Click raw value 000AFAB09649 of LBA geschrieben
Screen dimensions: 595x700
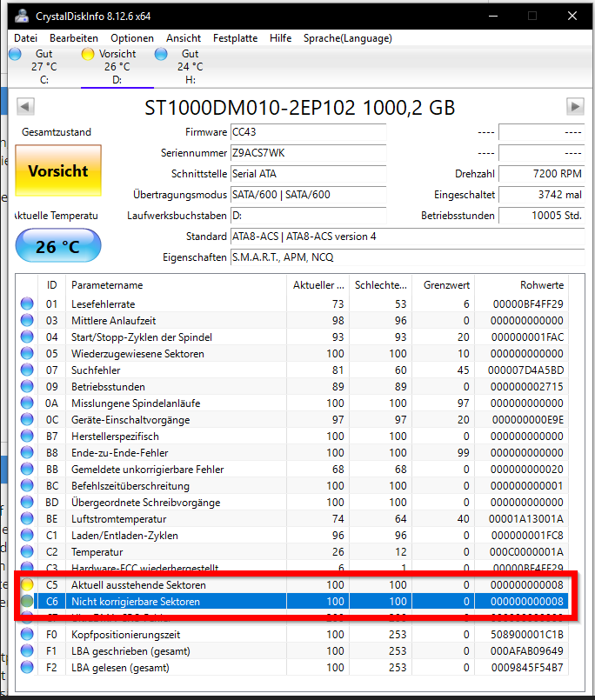tap(527, 651)
